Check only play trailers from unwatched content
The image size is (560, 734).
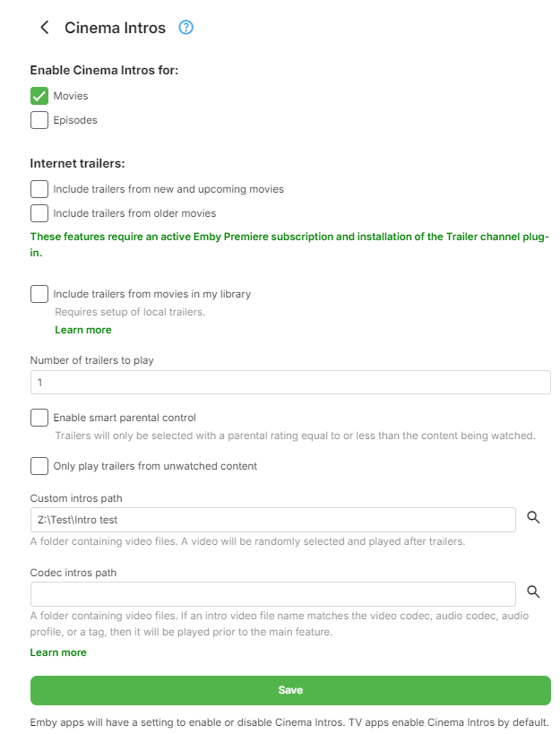pos(39,466)
